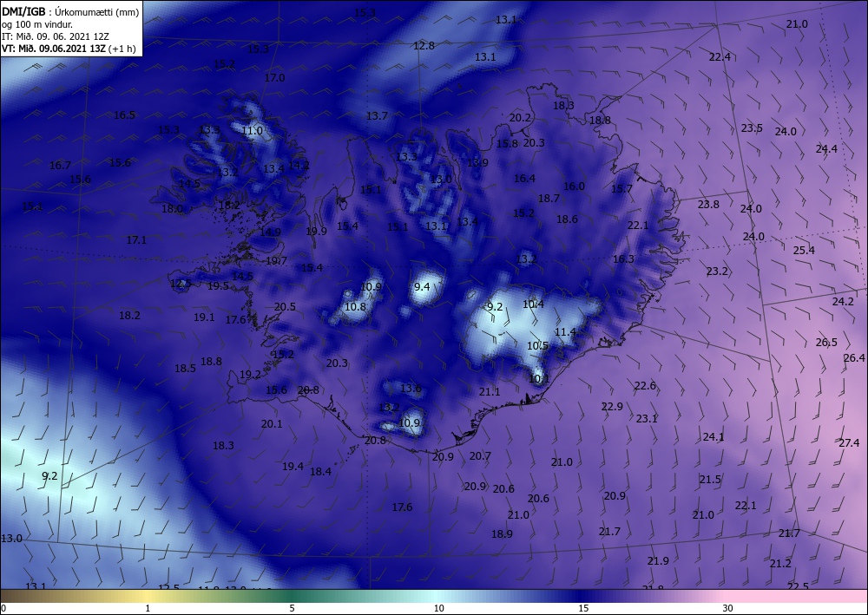The height and width of the screenshot is (615, 868).
Task: Click the map value 18.5
Action: tap(185, 369)
